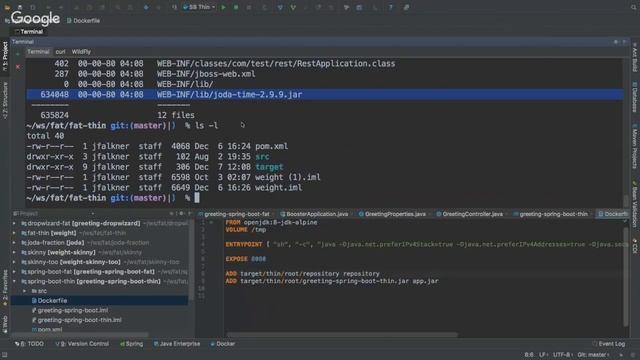Click the last toolbar icon after Help
The image size is (640, 360).
click(x=407, y=7)
